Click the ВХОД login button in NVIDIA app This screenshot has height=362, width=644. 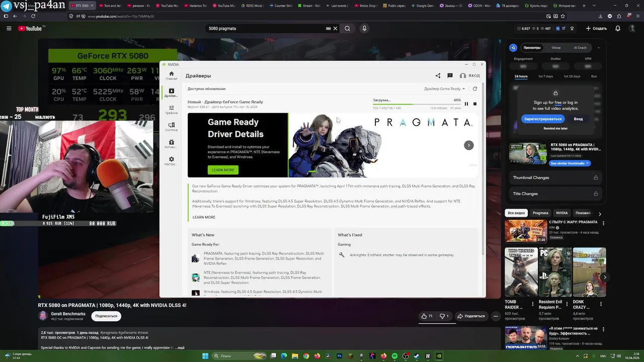[469, 76]
